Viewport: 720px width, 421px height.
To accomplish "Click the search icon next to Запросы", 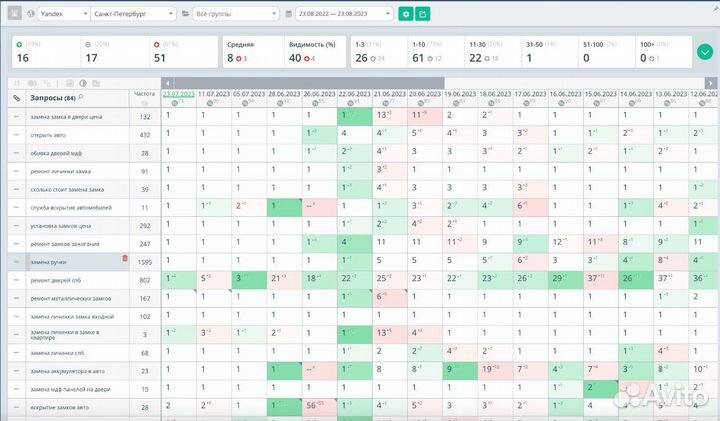I will (x=81, y=98).
